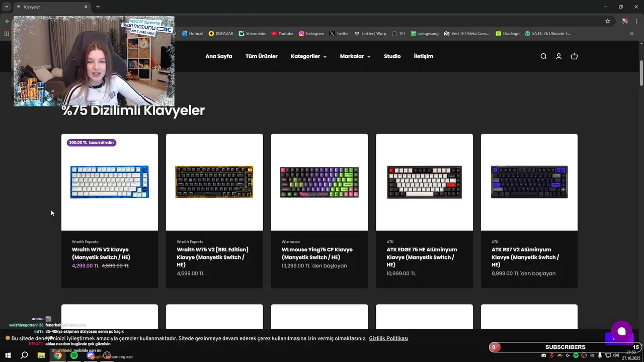Open Chrome profile avatar

(x=624, y=21)
